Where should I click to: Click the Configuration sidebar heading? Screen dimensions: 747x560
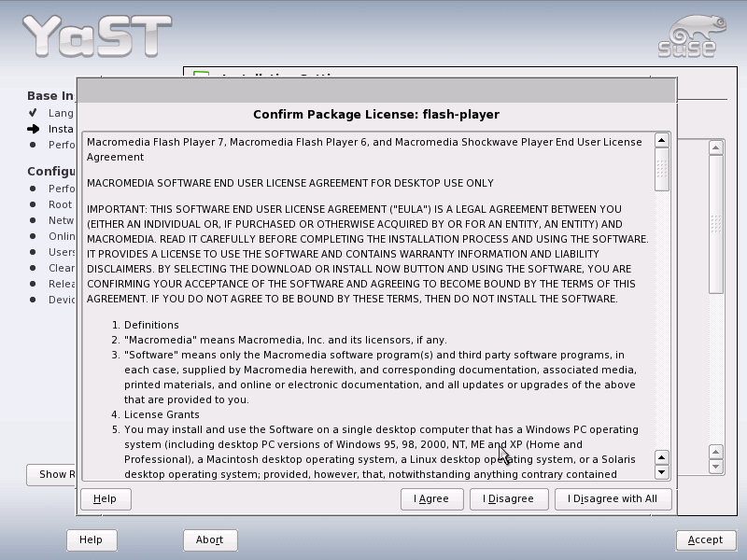tap(51, 172)
